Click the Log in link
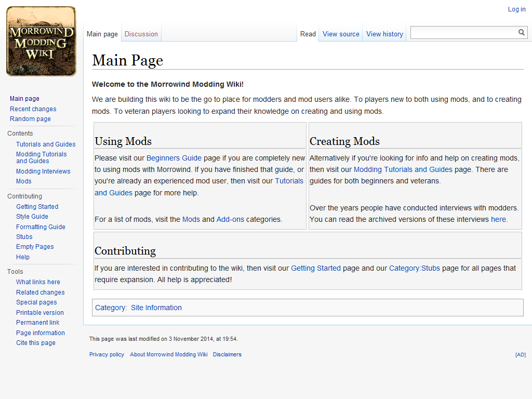The image size is (532, 399). point(516,9)
